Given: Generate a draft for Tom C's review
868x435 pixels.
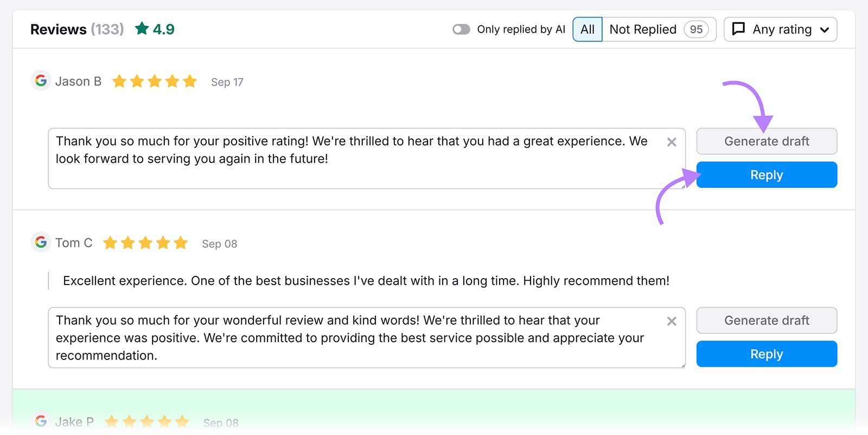Looking at the screenshot, I should point(766,320).
